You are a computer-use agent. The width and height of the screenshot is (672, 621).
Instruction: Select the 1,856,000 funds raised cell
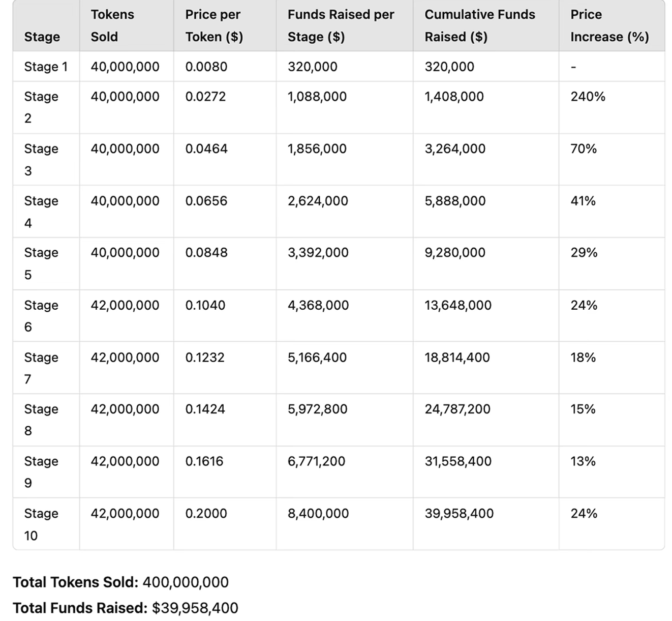pyautogui.click(x=317, y=149)
